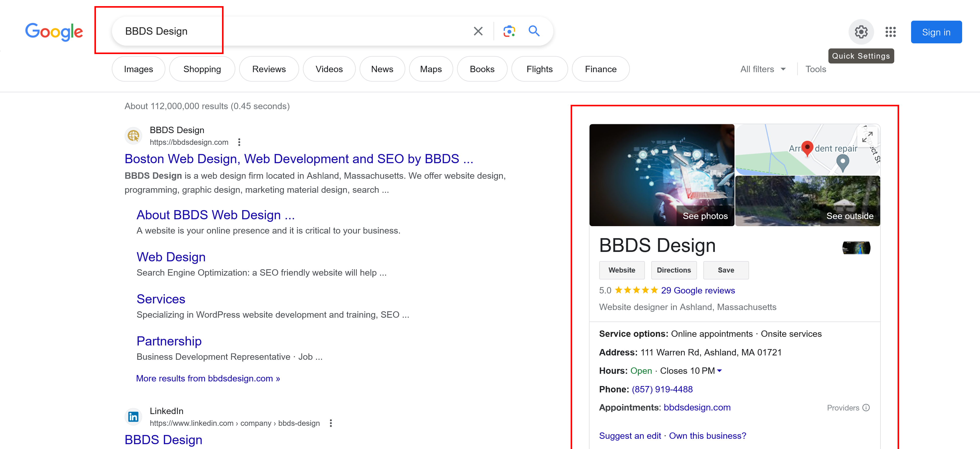Click the Directions button

(x=674, y=270)
